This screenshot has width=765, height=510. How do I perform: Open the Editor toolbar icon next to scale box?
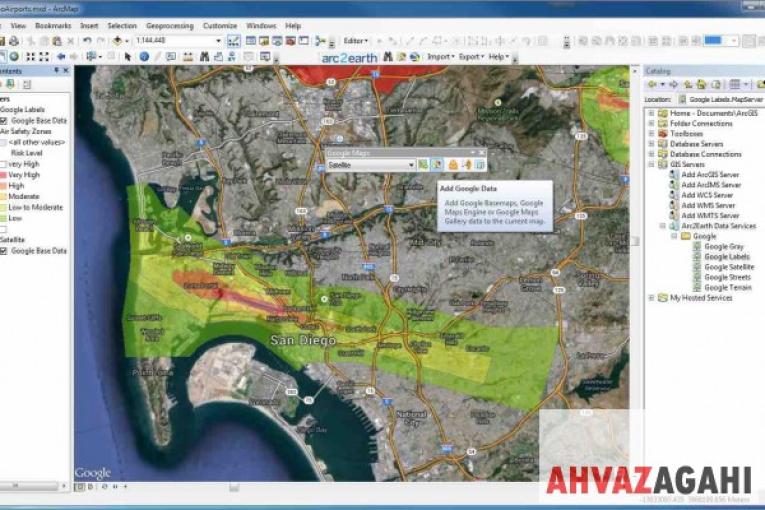(234, 41)
